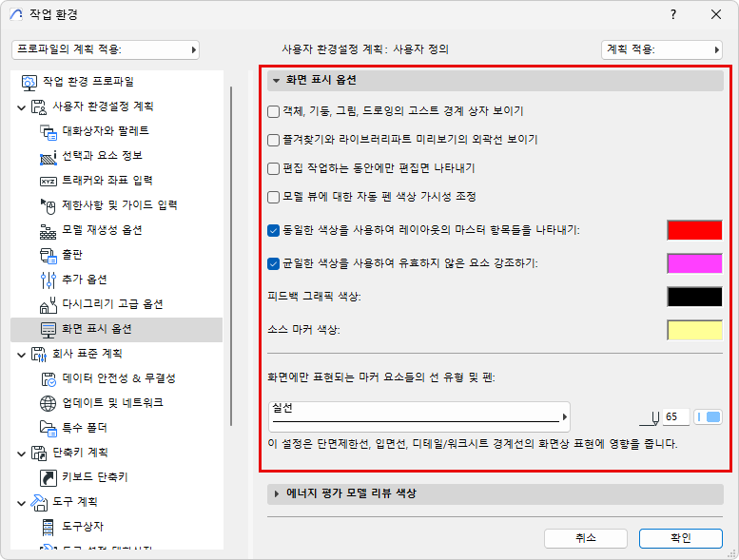This screenshot has height=560, width=739.
Task: Uncheck 균일한 색상을 사용하여 유효하지 않은 요소 강조하기
Action: [x=273, y=263]
